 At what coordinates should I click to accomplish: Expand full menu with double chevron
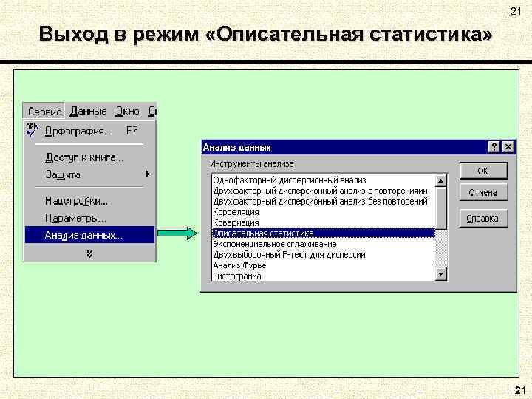[x=89, y=253]
